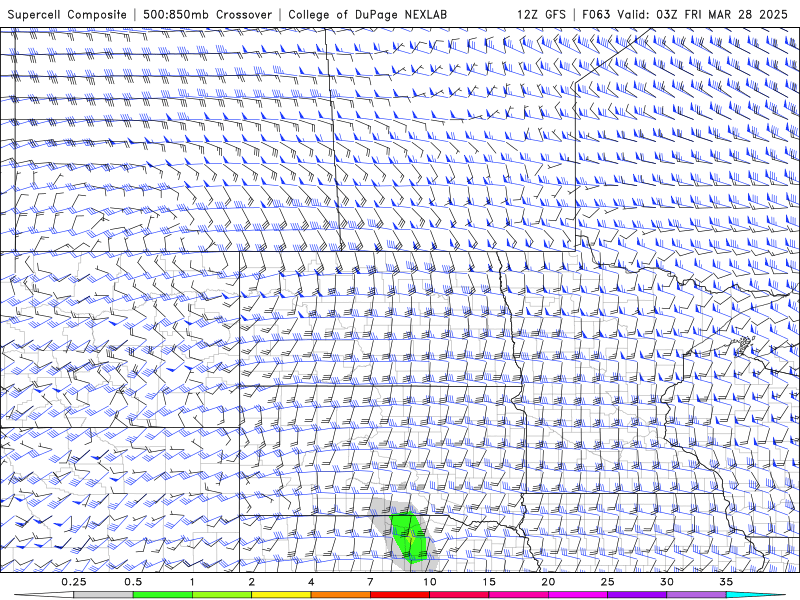Screen dimensions: 800x600
Task: Select the cyan above-35 legend arrow
Action: 756,595
